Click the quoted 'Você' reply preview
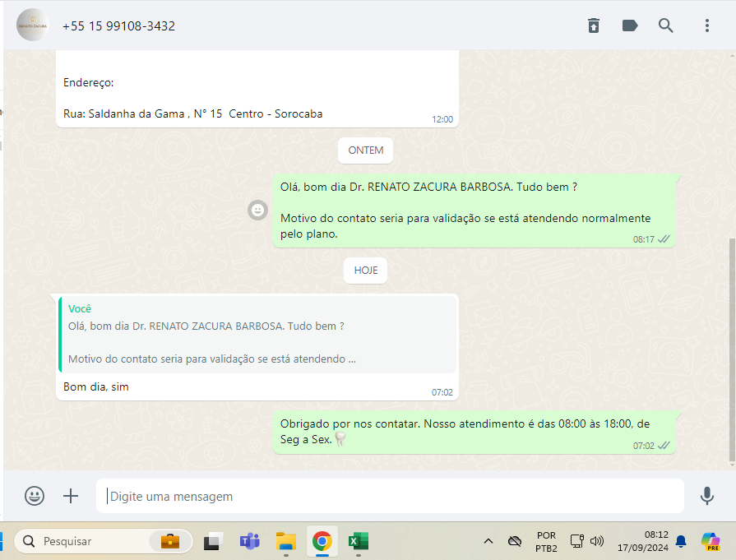The width and height of the screenshot is (736, 560). click(258, 334)
